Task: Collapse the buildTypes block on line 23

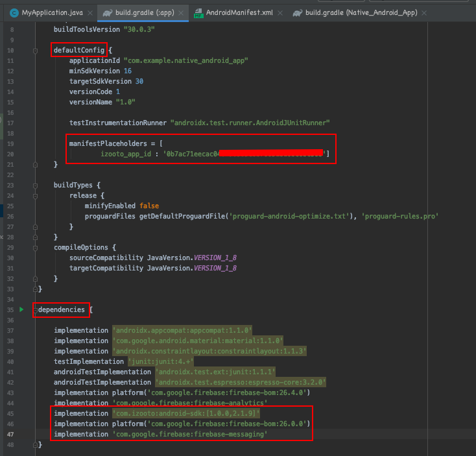Action: pyautogui.click(x=35, y=186)
